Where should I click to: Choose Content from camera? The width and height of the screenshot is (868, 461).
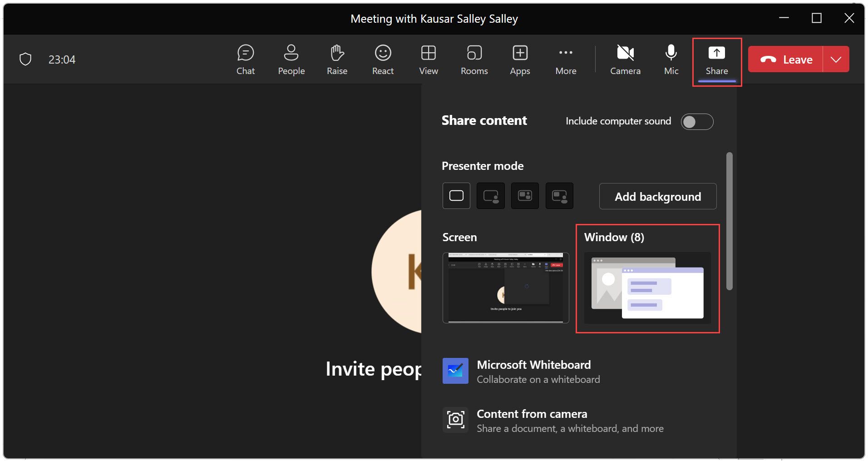(532, 420)
